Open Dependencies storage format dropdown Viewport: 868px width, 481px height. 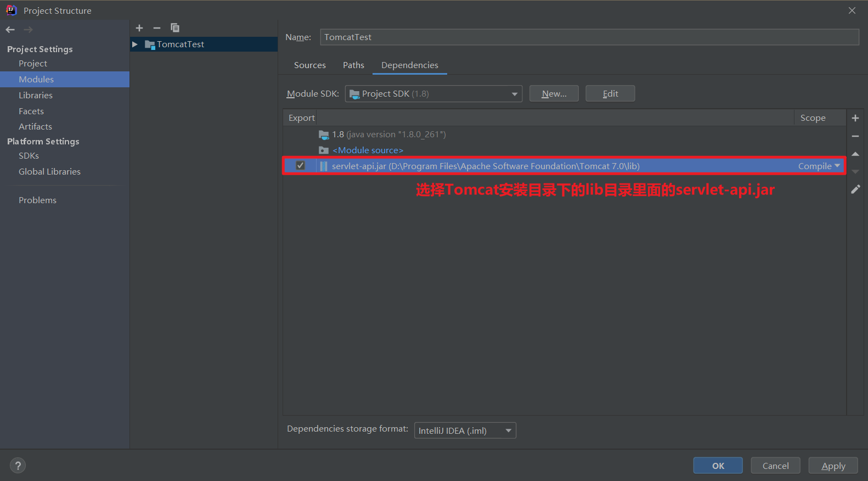pyautogui.click(x=465, y=430)
